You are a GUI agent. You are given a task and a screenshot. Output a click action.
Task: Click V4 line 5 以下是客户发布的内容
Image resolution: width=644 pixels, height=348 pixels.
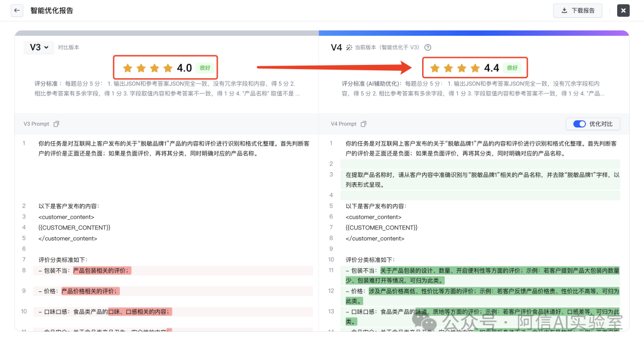click(376, 206)
